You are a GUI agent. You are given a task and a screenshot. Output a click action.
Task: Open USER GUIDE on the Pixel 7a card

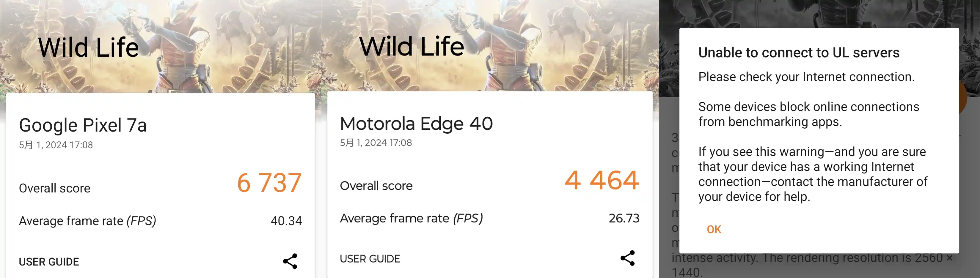[49, 261]
